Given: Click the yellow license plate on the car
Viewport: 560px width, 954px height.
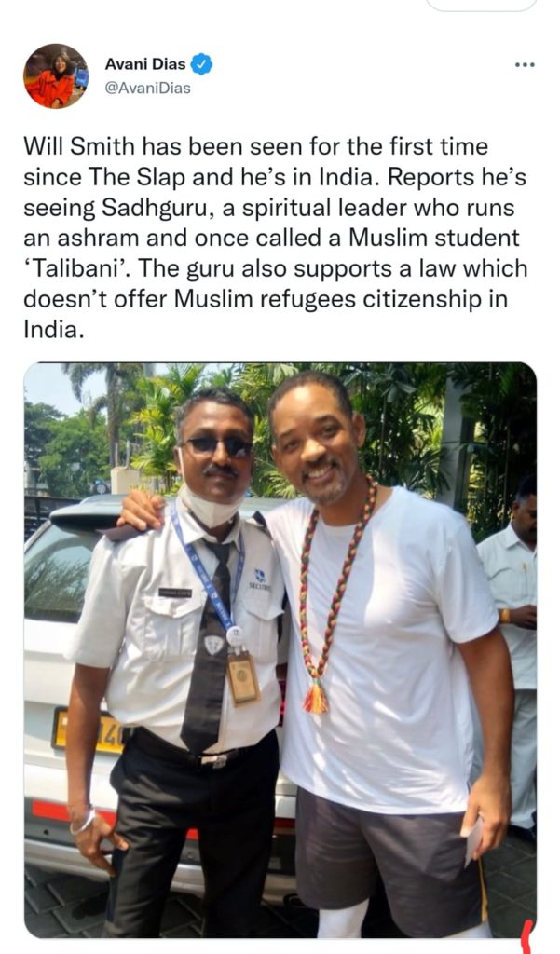Looking at the screenshot, I should pyautogui.click(x=89, y=732).
